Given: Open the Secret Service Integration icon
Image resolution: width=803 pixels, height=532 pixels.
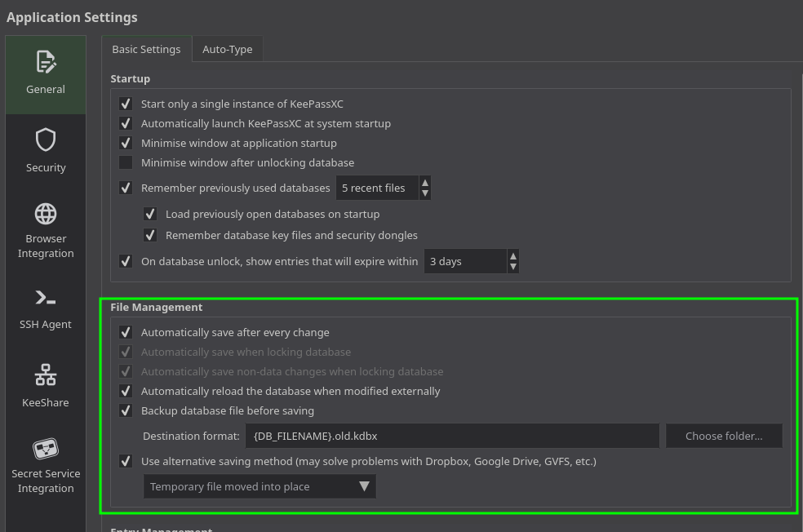Looking at the screenshot, I should (46, 449).
